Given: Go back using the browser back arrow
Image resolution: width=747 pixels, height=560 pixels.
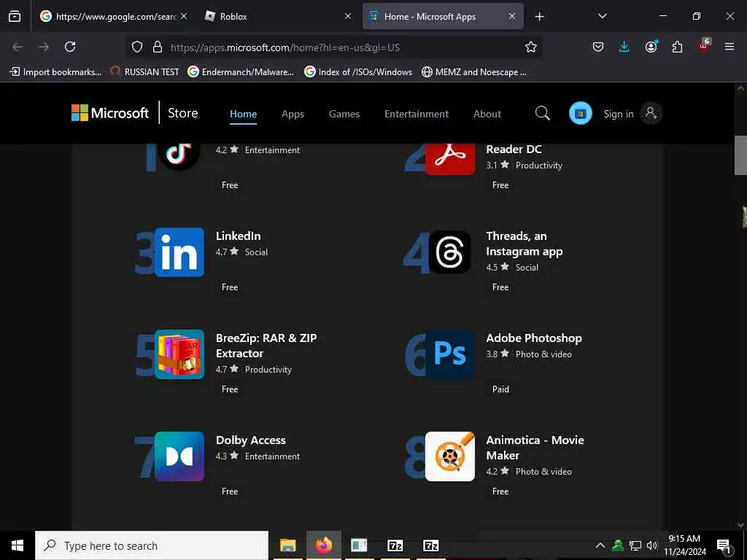Looking at the screenshot, I should 18,47.
